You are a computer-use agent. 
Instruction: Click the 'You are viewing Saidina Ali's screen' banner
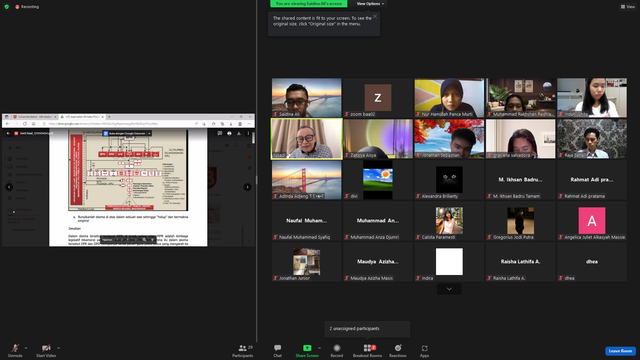pyautogui.click(x=309, y=4)
